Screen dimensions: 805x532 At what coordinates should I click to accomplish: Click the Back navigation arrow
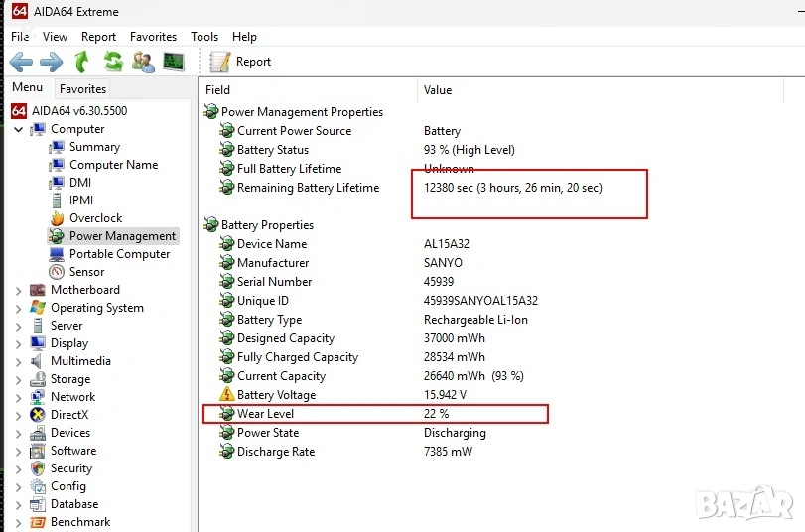pos(21,62)
